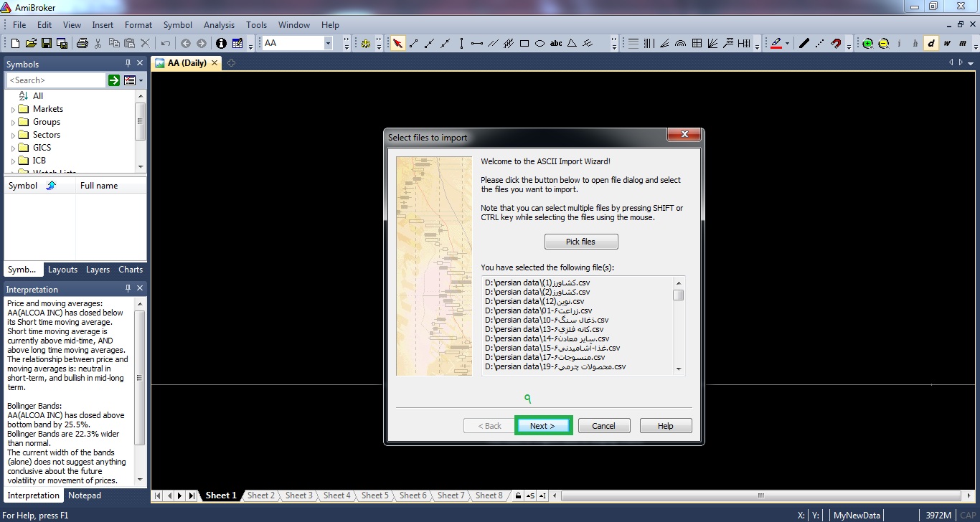This screenshot has height=522, width=980.
Task: Click the zoom in magnifier icon
Action: pos(867,43)
